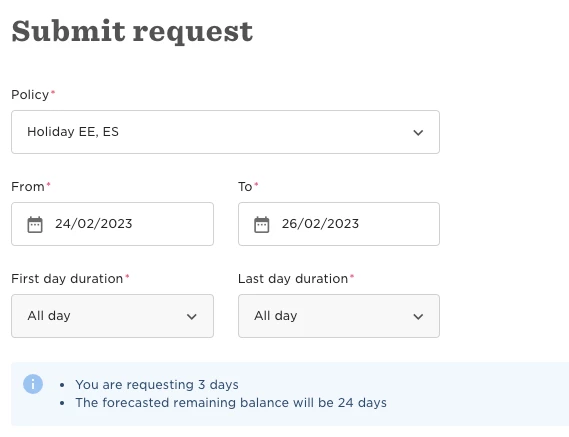
Task: Click the chevron arrow in the Policy dropdown
Action: point(418,132)
